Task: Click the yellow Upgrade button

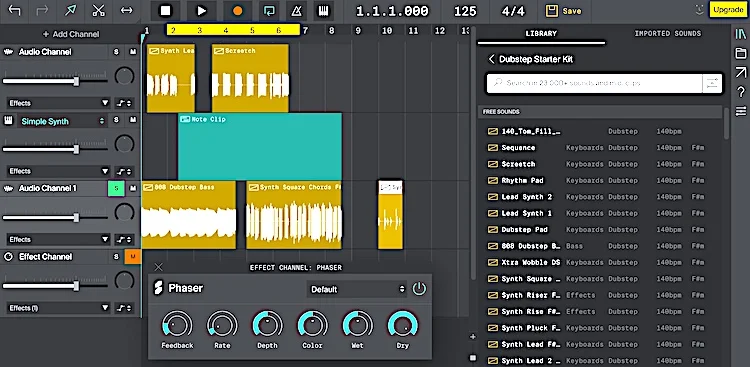Action: 728,10
